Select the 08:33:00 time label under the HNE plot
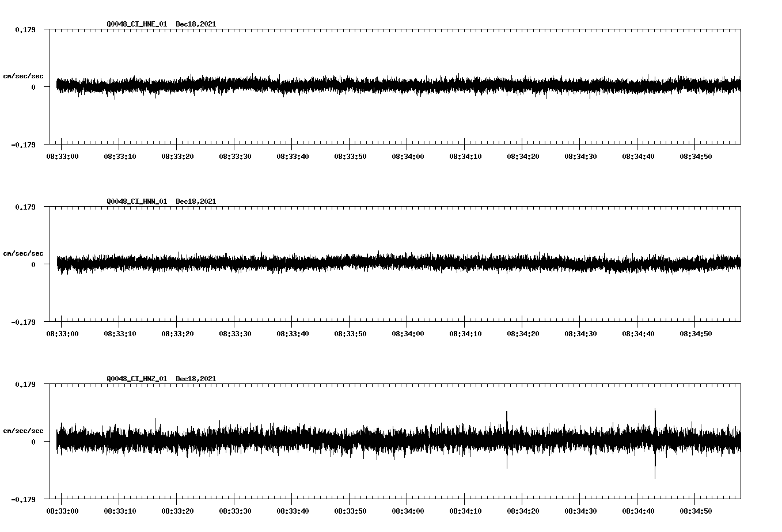 62,156
